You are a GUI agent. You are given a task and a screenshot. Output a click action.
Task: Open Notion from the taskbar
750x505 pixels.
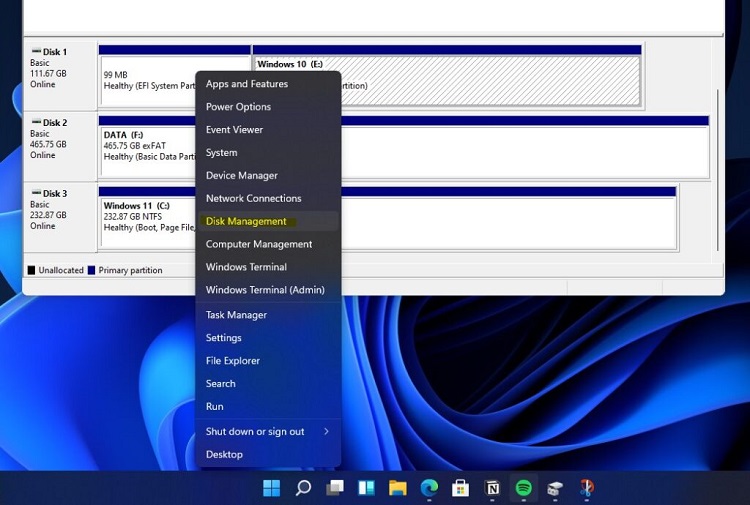pos(492,488)
